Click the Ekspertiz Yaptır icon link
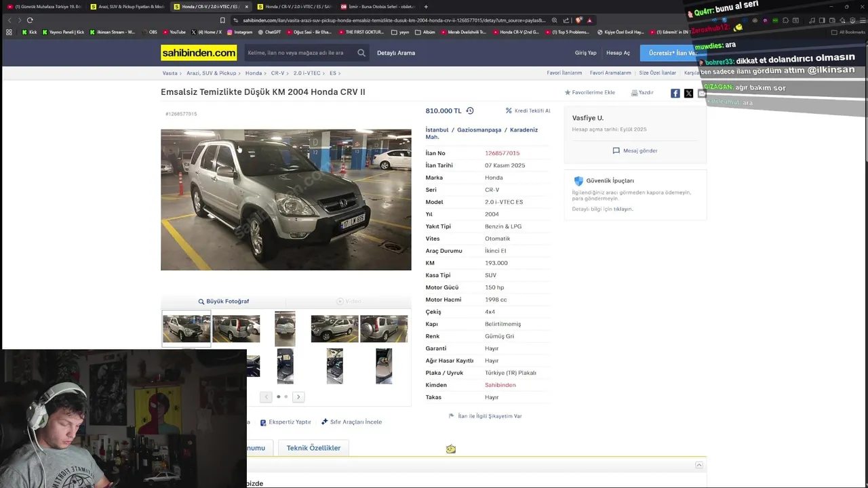868x488 pixels. point(285,422)
